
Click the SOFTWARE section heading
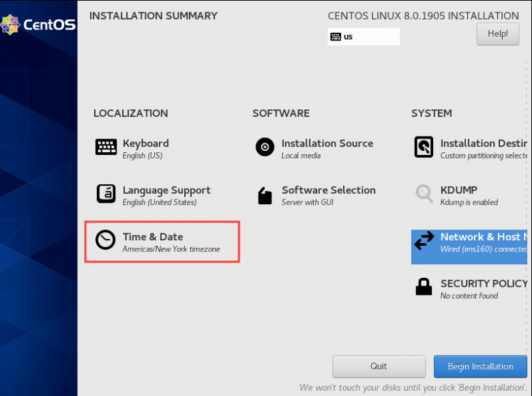point(281,113)
